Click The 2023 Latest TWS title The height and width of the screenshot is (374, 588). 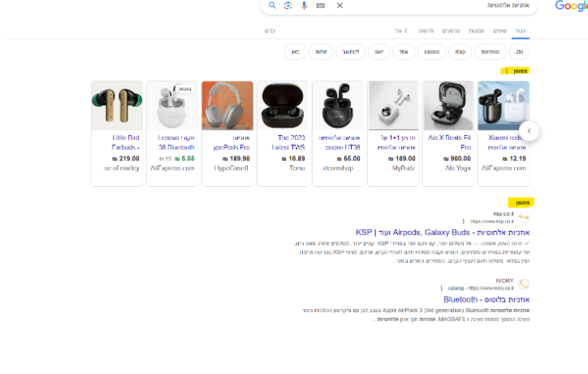(288, 142)
